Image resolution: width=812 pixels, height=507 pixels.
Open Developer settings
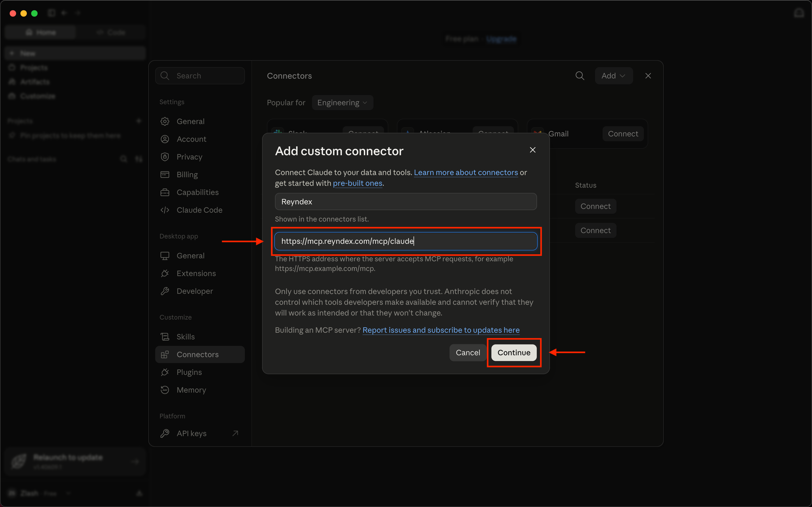[x=200, y=291]
